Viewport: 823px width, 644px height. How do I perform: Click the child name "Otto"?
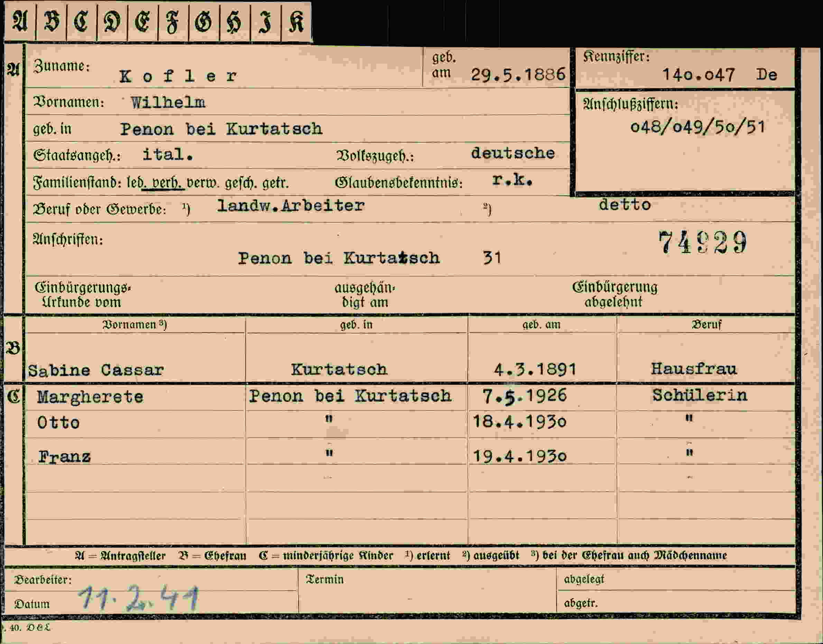(58, 423)
